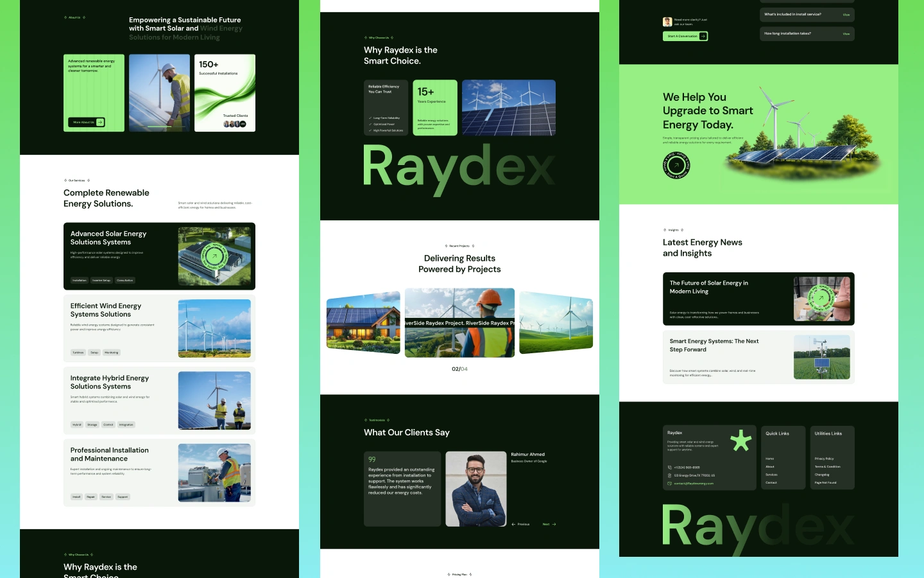
Task: Open the Terms & Condition footer link
Action: click(828, 467)
